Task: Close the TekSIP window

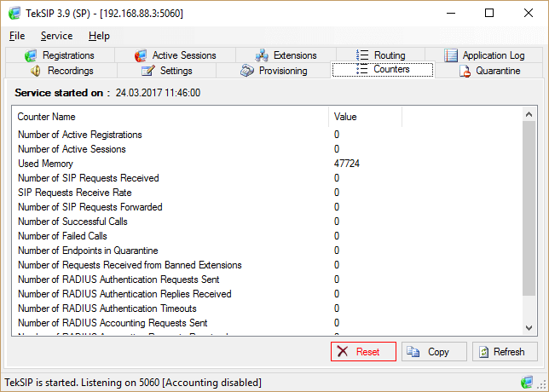Action: coord(528,14)
